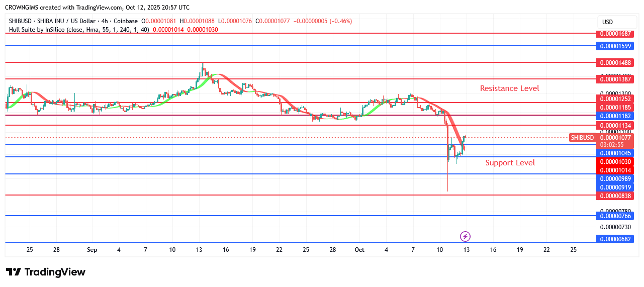The image size is (644, 287).
Task: Select the 0.00000682 blue price label
Action: [613, 239]
